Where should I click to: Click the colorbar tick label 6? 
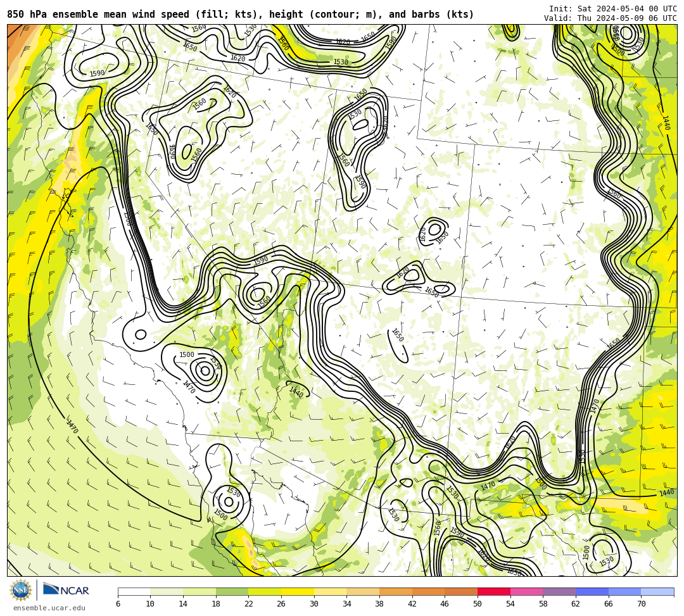tap(118, 604)
